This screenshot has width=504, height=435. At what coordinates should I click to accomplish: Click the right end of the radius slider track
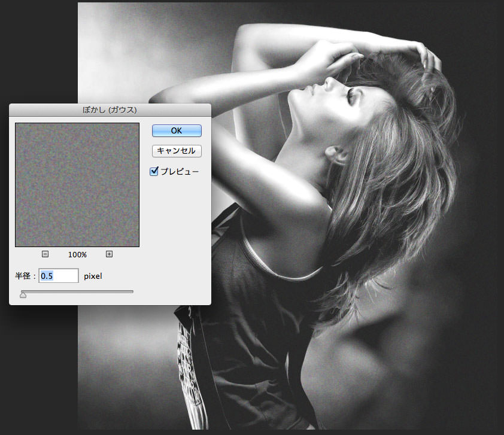click(132, 291)
